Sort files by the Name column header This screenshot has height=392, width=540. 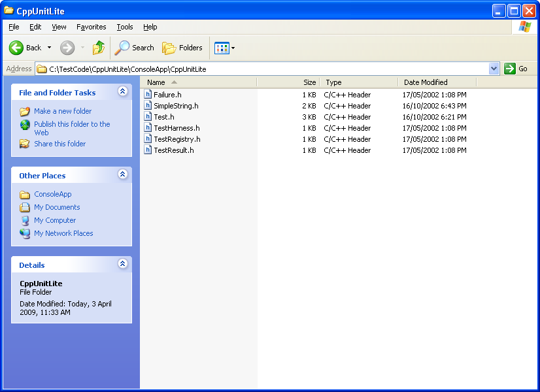pyautogui.click(x=199, y=82)
